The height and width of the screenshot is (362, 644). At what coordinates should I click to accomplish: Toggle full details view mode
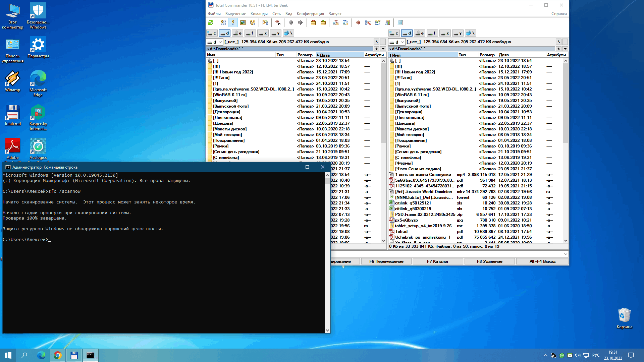233,22
